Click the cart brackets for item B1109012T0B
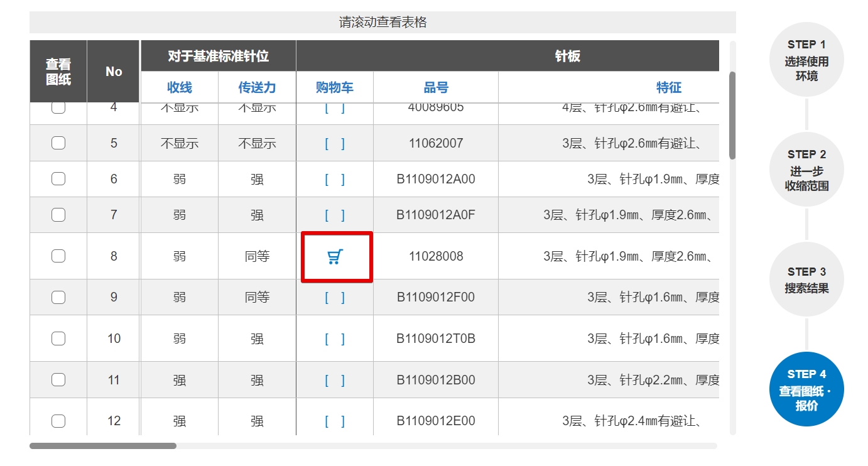 [x=335, y=339]
